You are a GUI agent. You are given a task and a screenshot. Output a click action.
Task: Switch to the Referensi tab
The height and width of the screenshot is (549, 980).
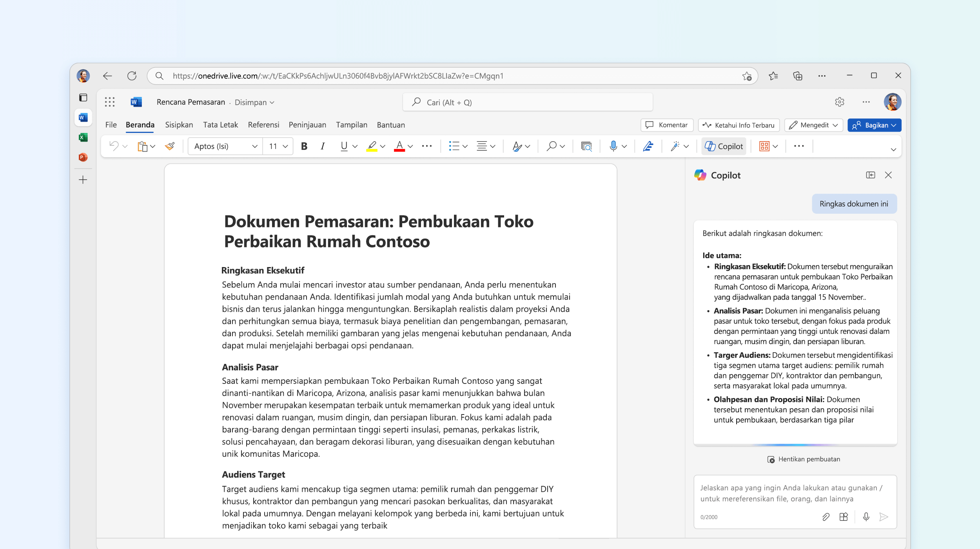[263, 125]
